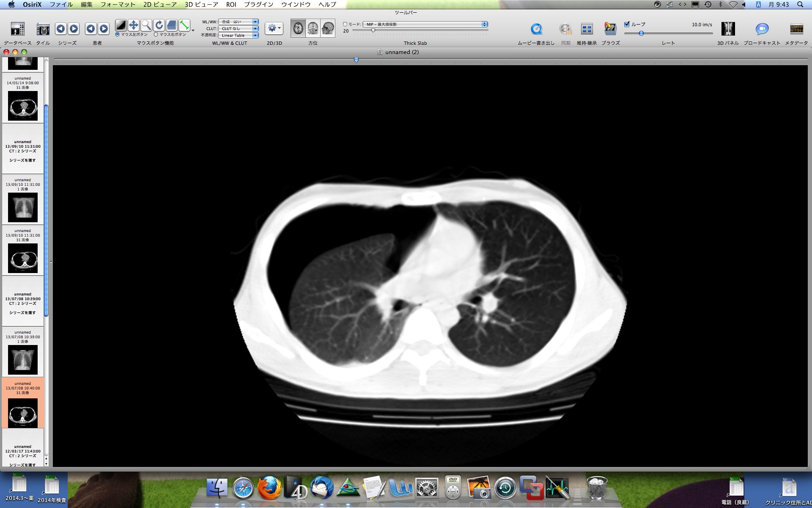Image resolution: width=812 pixels, height=508 pixels.
Task: Go to previous series arrow
Action: click(x=60, y=29)
